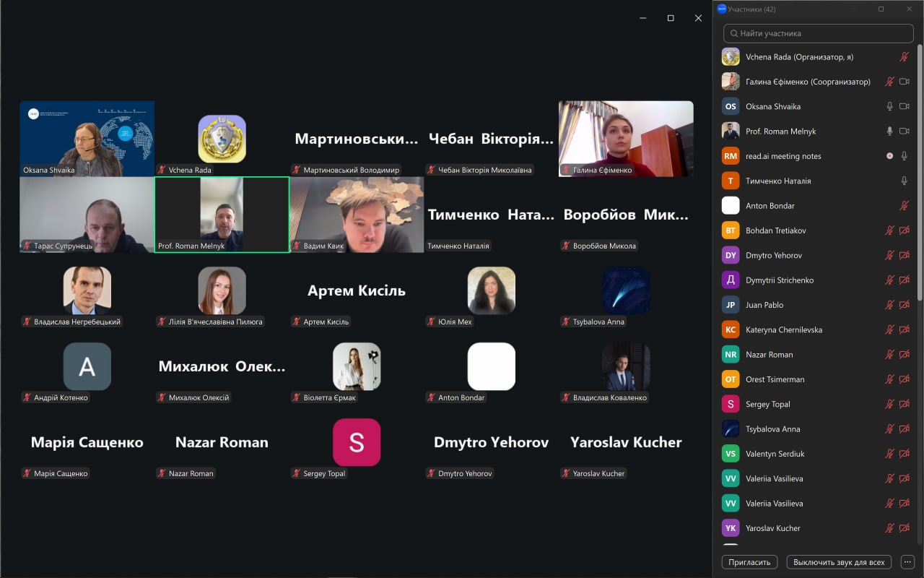Click the Zoom logo in participants panel header
This screenshot has width=924, height=578.
pos(721,9)
